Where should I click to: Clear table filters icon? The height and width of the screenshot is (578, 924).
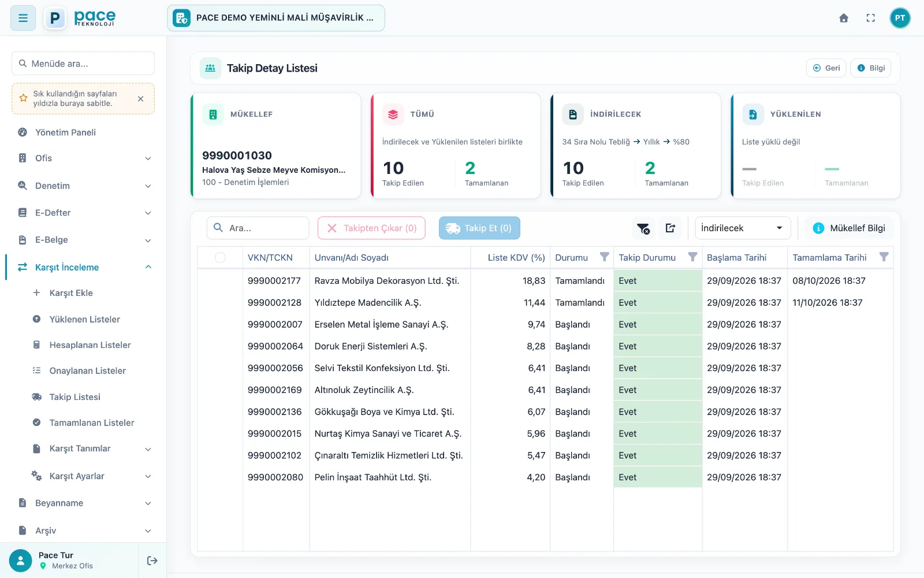643,228
